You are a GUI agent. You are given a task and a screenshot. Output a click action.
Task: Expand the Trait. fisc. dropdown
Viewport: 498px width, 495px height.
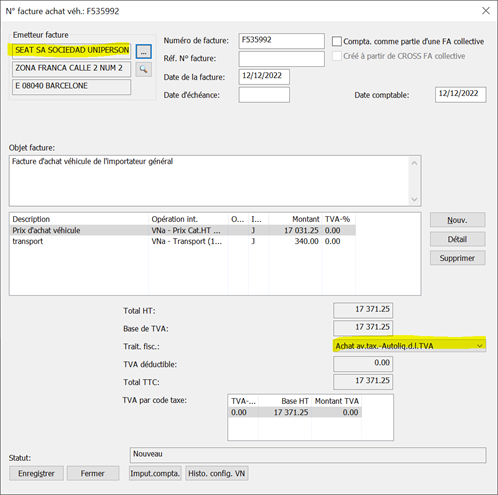[x=480, y=346]
